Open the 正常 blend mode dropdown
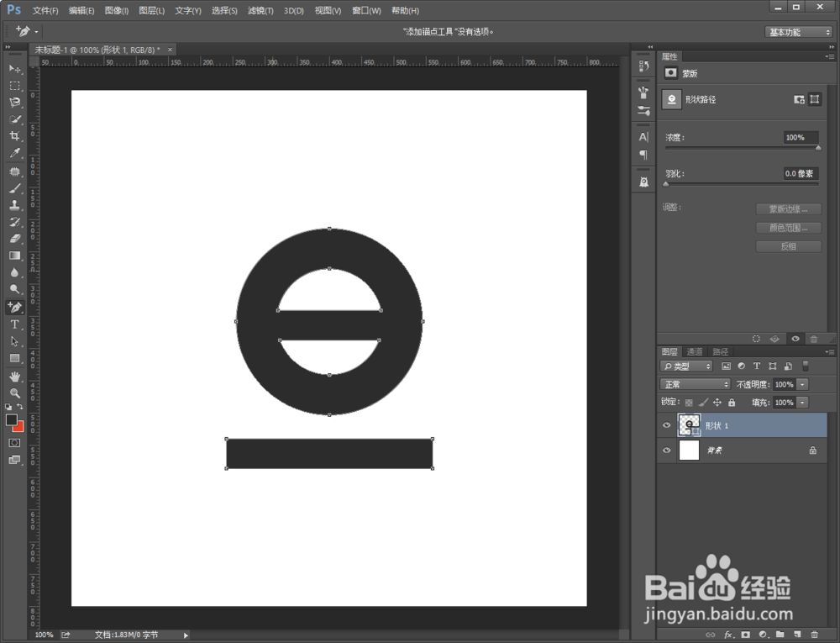Screen dimensions: 840x643 coord(696,384)
